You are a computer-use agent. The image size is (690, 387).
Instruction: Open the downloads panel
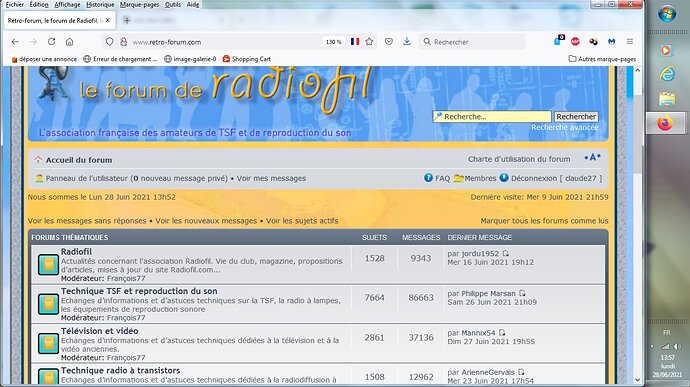tap(407, 42)
